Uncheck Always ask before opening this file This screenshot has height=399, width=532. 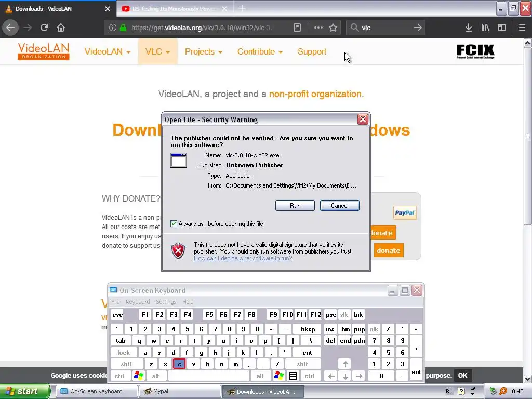coord(174,223)
